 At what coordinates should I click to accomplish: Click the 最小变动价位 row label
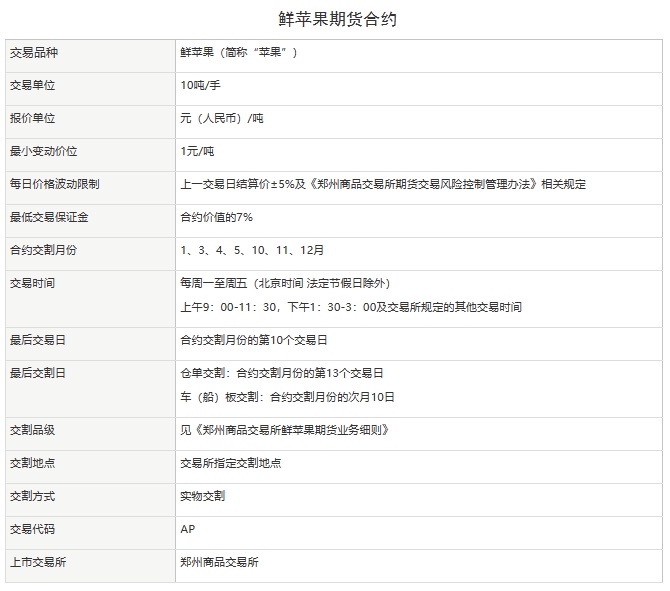[43, 151]
